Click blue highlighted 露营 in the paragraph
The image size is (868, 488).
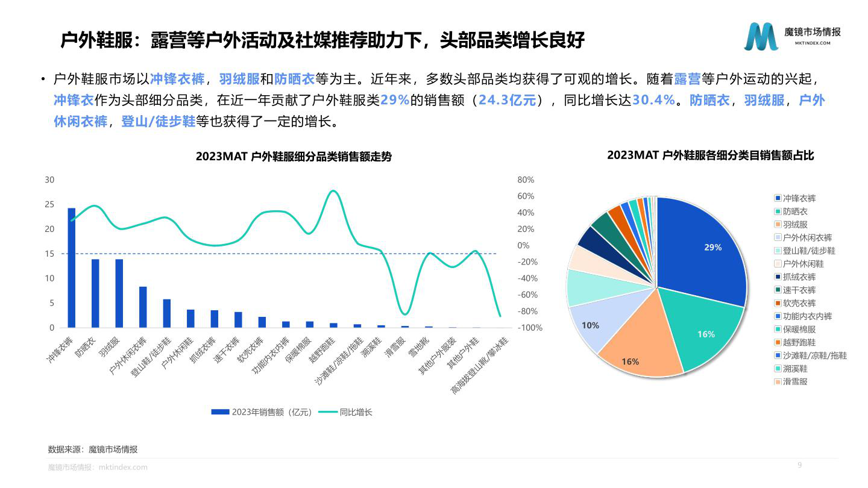pos(687,79)
